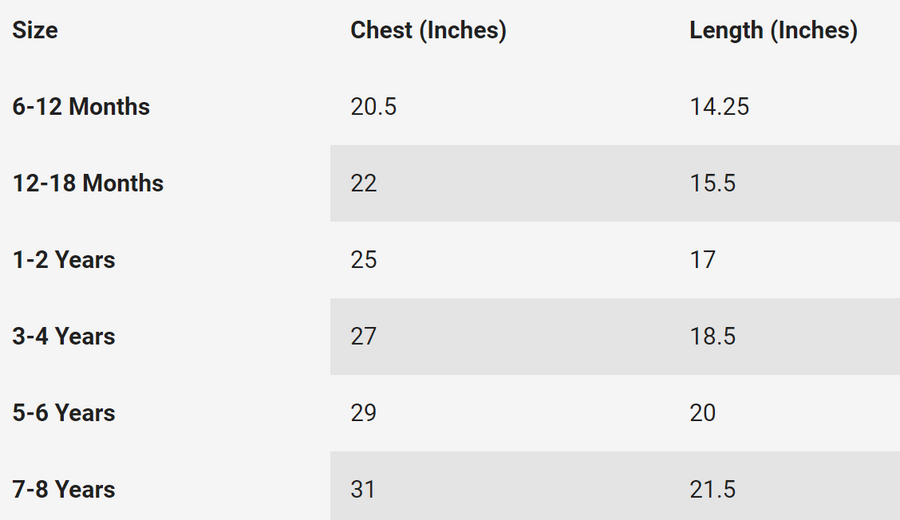Select the 3-4 Years size label
The image size is (900, 520).
pos(64,337)
